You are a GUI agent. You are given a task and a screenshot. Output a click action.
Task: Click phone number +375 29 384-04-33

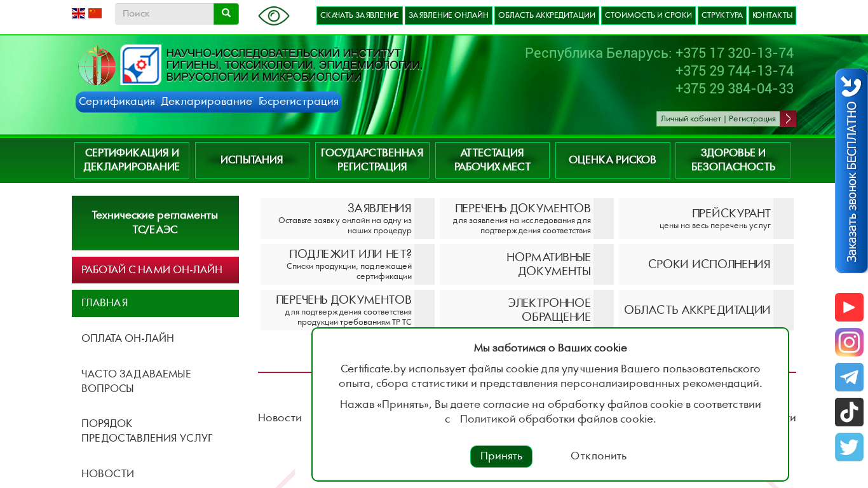(x=734, y=88)
